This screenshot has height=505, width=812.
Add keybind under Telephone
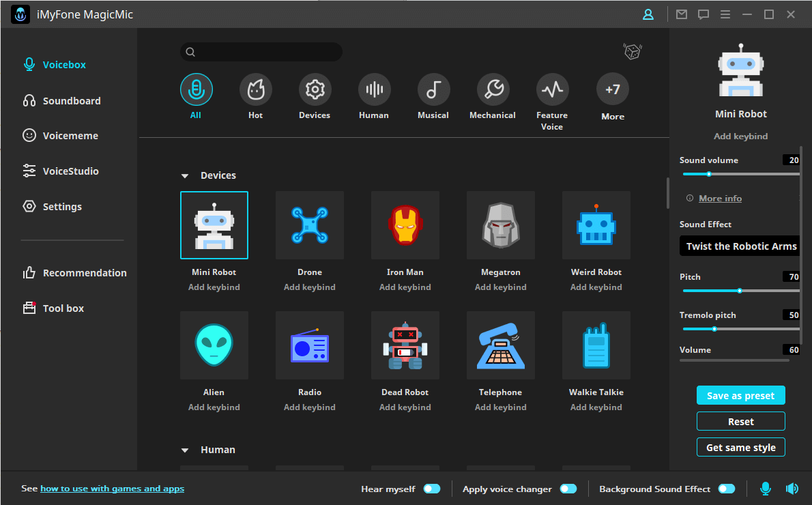(501, 407)
